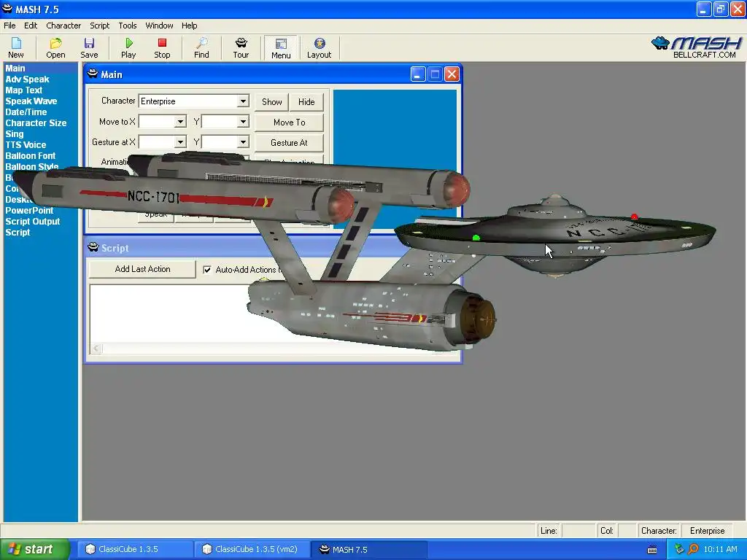Minimize the Main child window
The width and height of the screenshot is (747, 560).
(418, 74)
